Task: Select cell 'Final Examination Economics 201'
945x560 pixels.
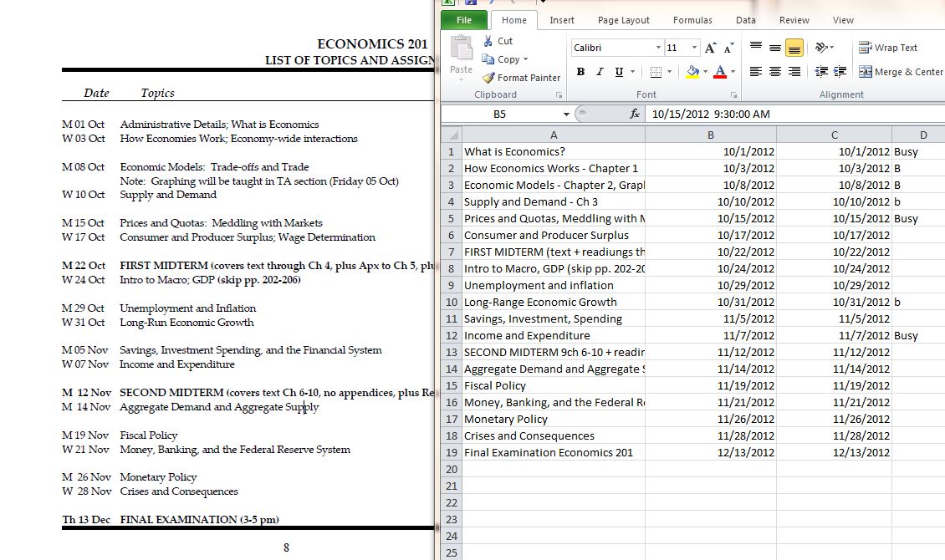Action: (x=554, y=452)
